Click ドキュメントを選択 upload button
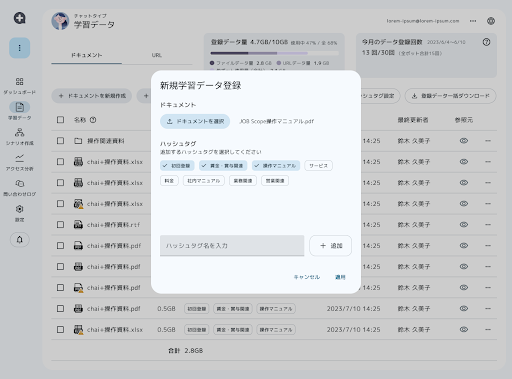512x379 pixels. (195, 121)
